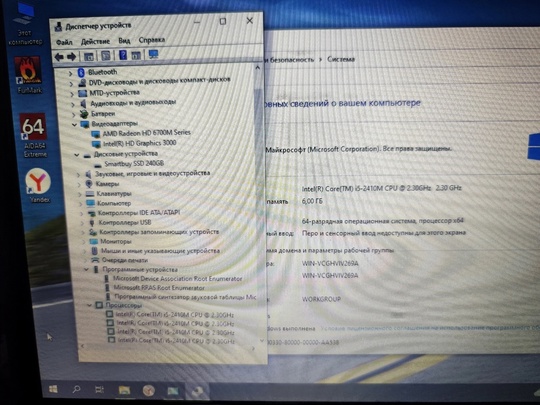Expand the Bluetooth node
Image resolution: width=540 pixels, height=405 pixels.
[70, 73]
